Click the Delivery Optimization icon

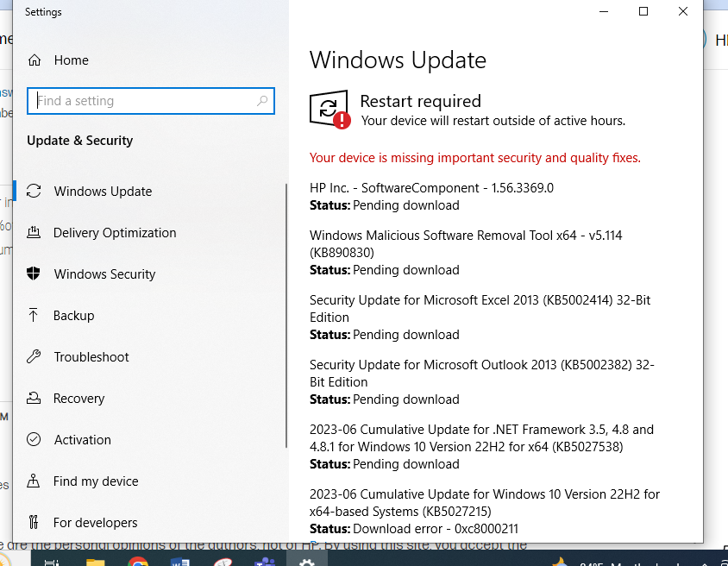33,232
